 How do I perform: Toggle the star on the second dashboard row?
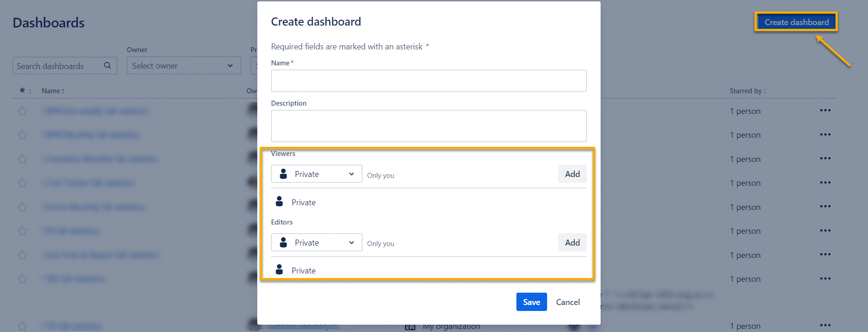[22, 135]
